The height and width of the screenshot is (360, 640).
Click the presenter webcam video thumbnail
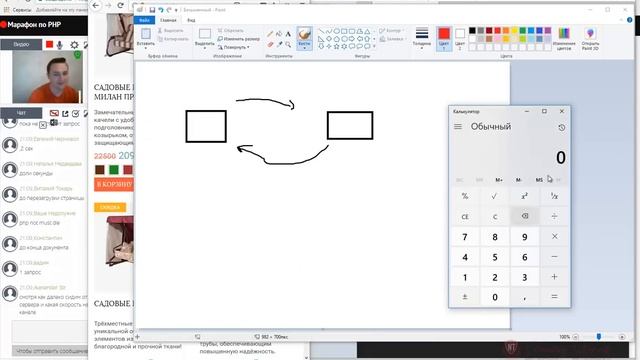[x=48, y=77]
